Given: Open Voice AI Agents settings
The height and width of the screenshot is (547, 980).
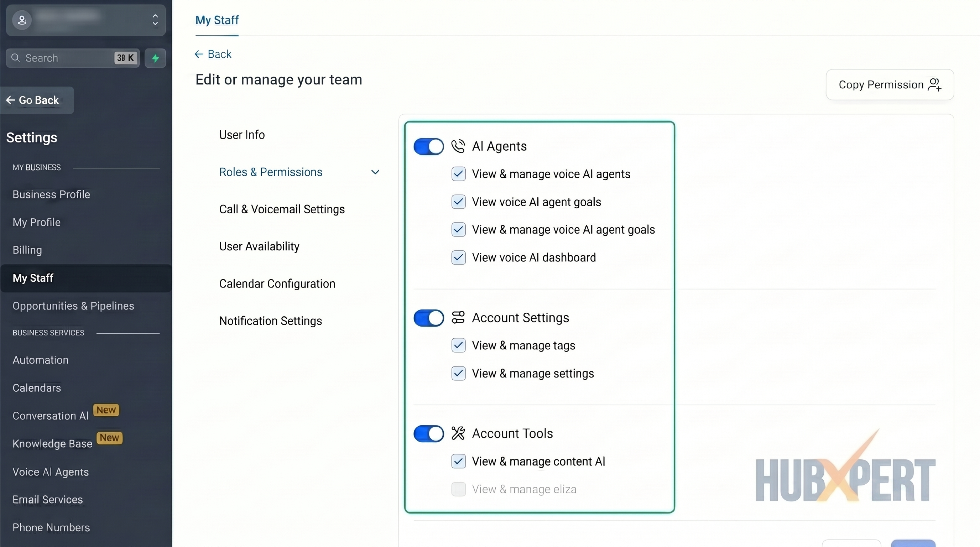Looking at the screenshot, I should [x=51, y=472].
